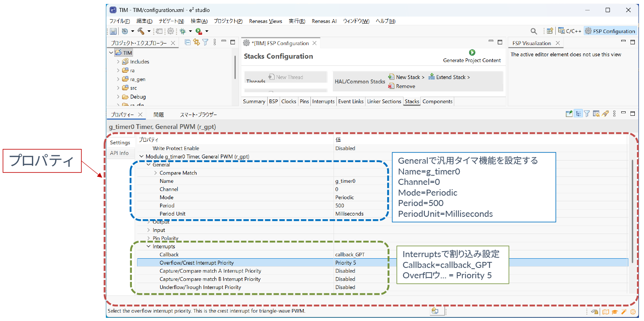The height and width of the screenshot is (321, 644).
Task: Click the Link with Editor arrows icon
Action: tap(196, 42)
